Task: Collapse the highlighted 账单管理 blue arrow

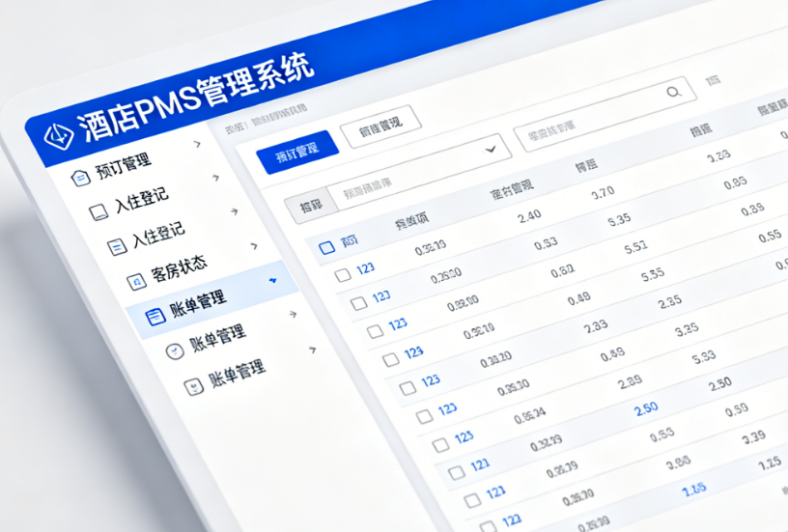Action: tap(273, 280)
